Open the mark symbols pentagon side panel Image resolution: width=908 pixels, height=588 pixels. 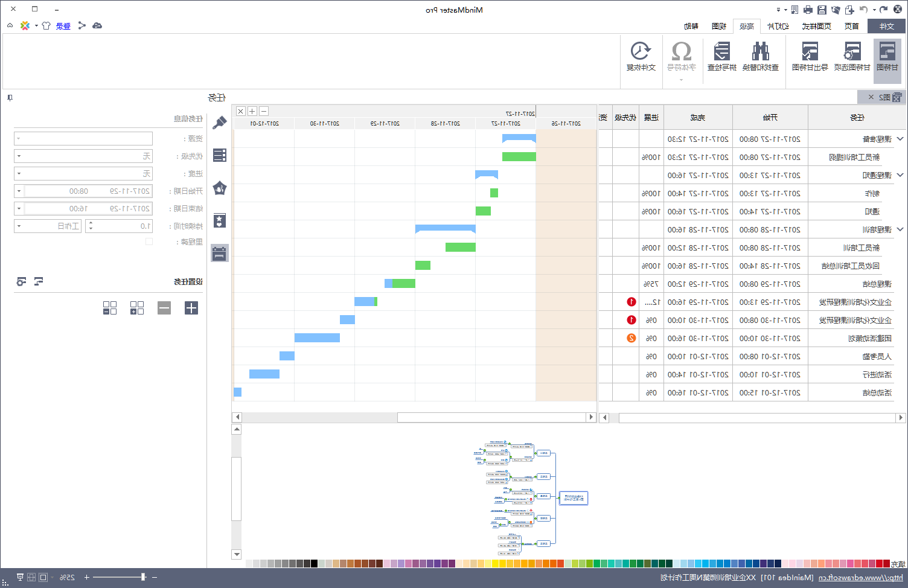point(220,188)
